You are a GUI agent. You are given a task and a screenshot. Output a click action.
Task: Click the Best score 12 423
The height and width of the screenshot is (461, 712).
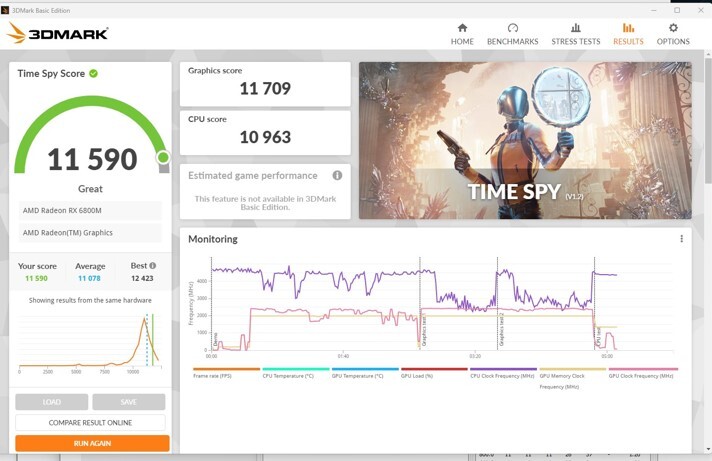coord(142,278)
